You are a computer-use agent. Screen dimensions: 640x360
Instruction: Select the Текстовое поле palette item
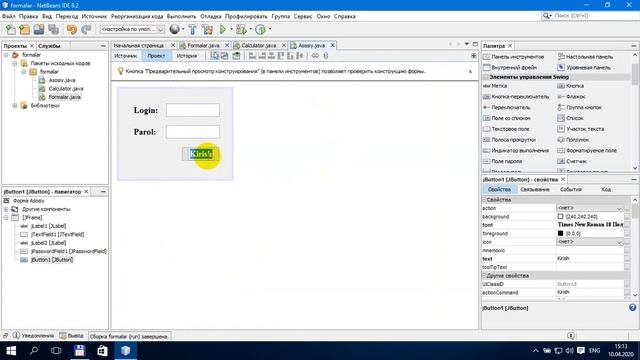tap(506, 129)
